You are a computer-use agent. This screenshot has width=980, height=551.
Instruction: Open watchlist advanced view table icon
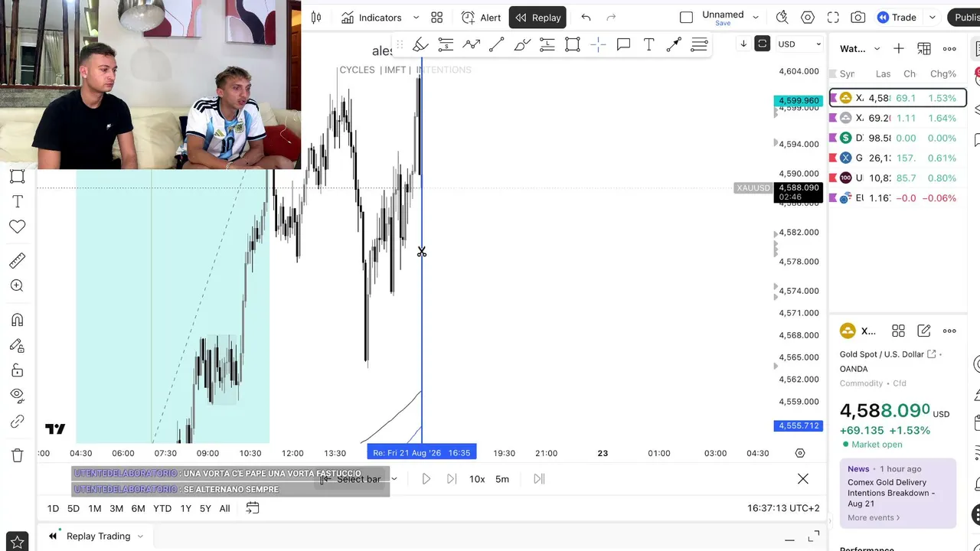pyautogui.click(x=924, y=49)
